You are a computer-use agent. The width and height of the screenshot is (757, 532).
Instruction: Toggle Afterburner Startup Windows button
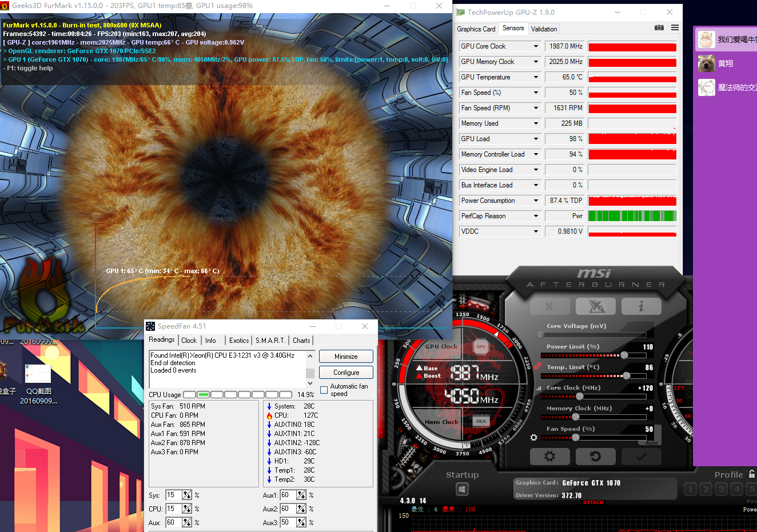(x=462, y=489)
